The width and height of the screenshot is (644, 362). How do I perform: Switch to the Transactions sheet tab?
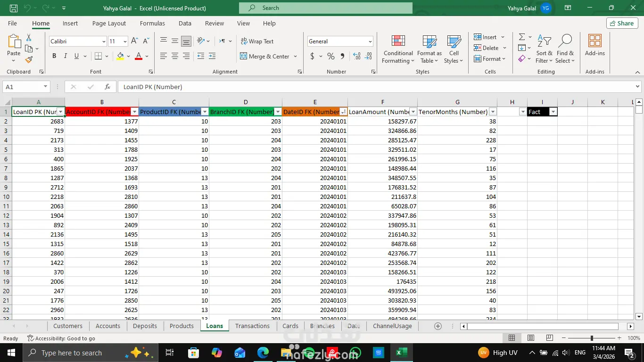[x=252, y=326]
